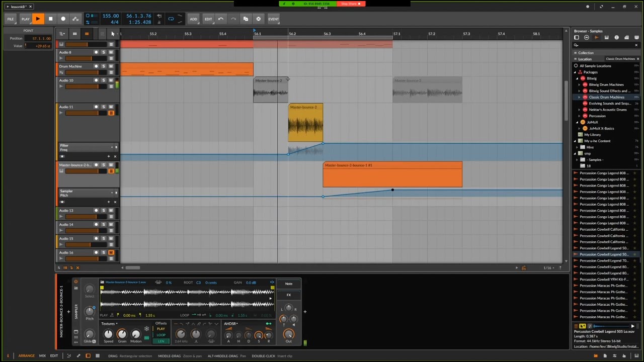
Task: Remove Classic Drum Machines location filter
Action: [638, 59]
